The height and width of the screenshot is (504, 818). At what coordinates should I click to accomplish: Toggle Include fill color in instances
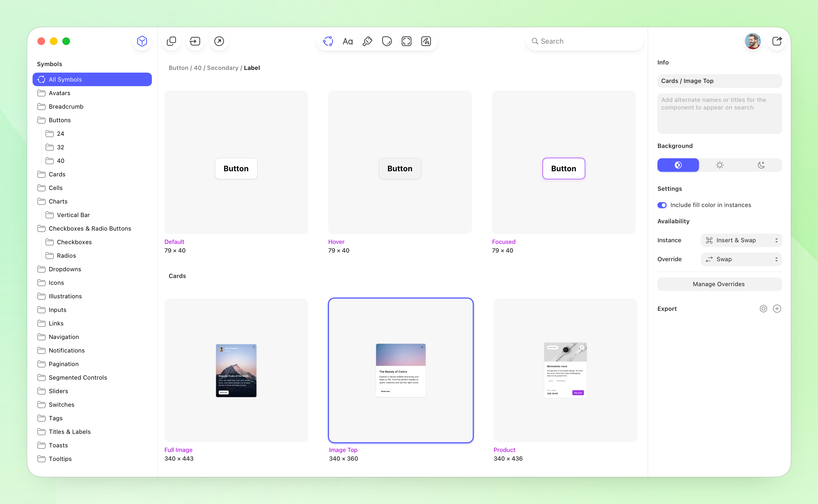[662, 205]
